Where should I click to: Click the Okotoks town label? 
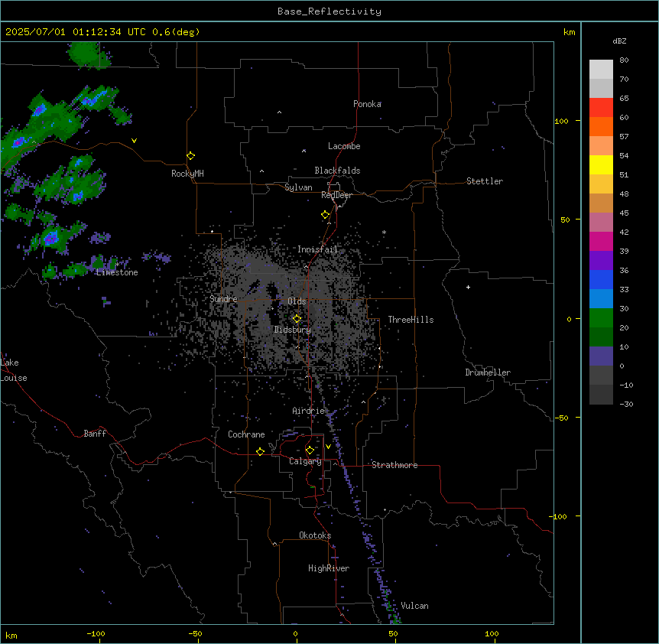[315, 535]
